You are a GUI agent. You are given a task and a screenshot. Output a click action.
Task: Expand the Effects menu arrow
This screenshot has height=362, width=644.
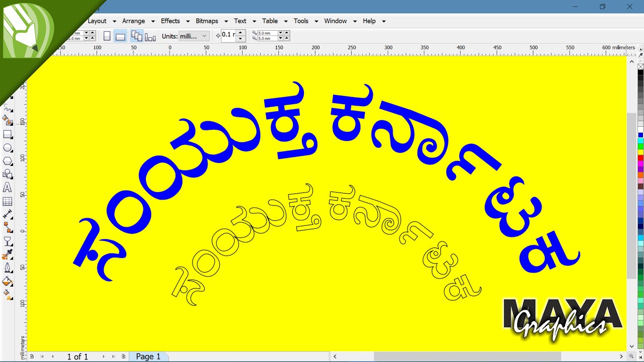coord(188,21)
